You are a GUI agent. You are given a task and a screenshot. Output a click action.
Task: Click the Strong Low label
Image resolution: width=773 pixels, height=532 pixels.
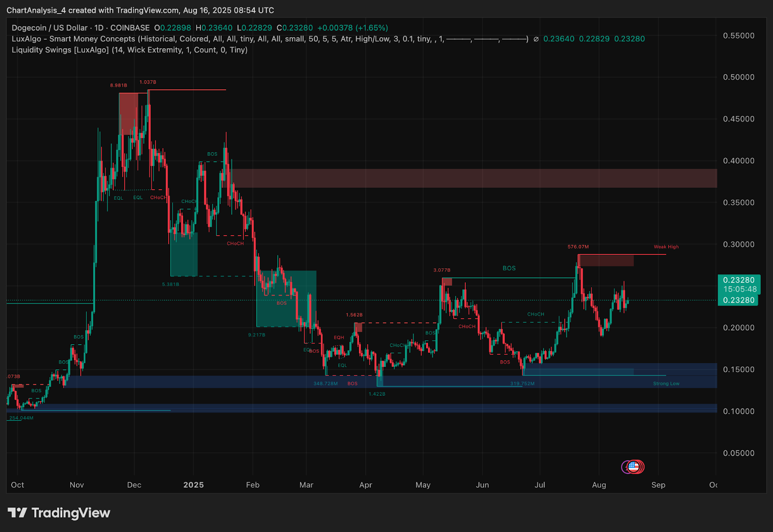point(666,383)
